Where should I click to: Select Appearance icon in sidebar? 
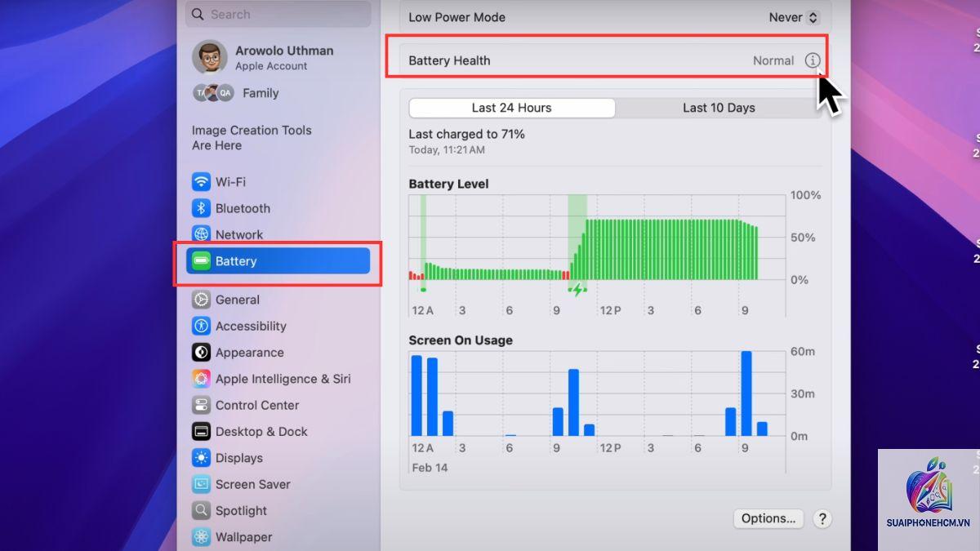click(x=201, y=353)
